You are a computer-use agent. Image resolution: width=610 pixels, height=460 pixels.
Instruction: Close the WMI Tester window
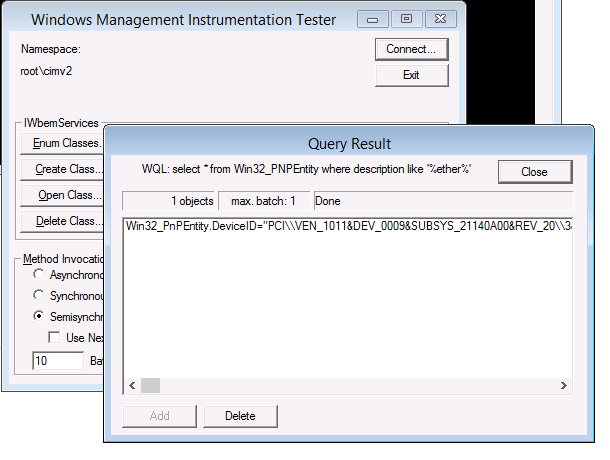[440, 19]
